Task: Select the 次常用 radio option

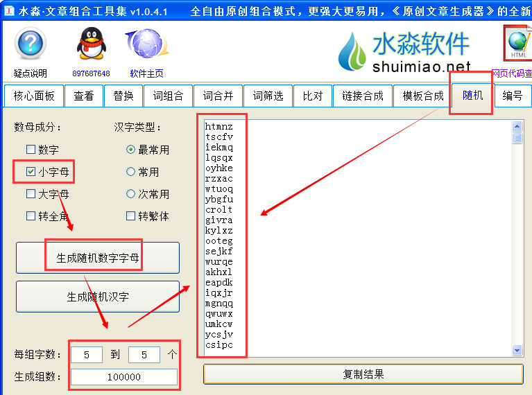Action: (x=130, y=194)
